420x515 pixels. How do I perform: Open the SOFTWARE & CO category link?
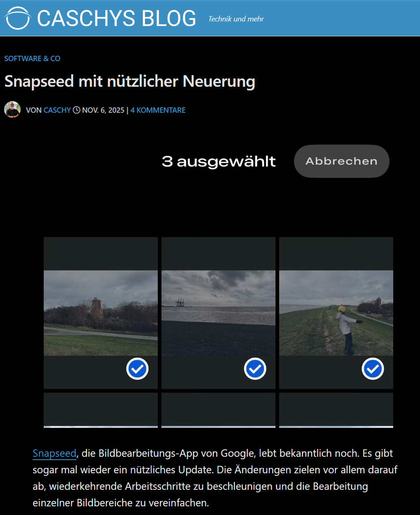pyautogui.click(x=32, y=59)
